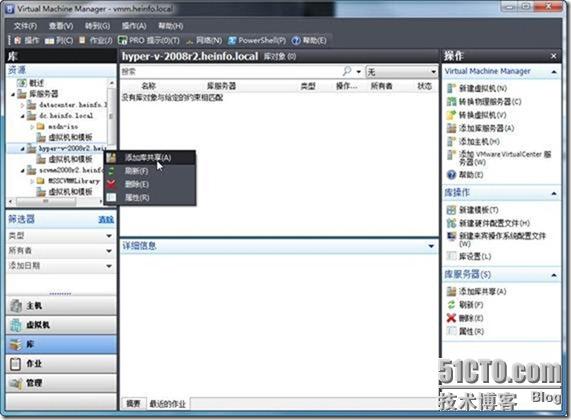
Task: Expand the 添加日期 filter dropdown
Action: click(109, 266)
